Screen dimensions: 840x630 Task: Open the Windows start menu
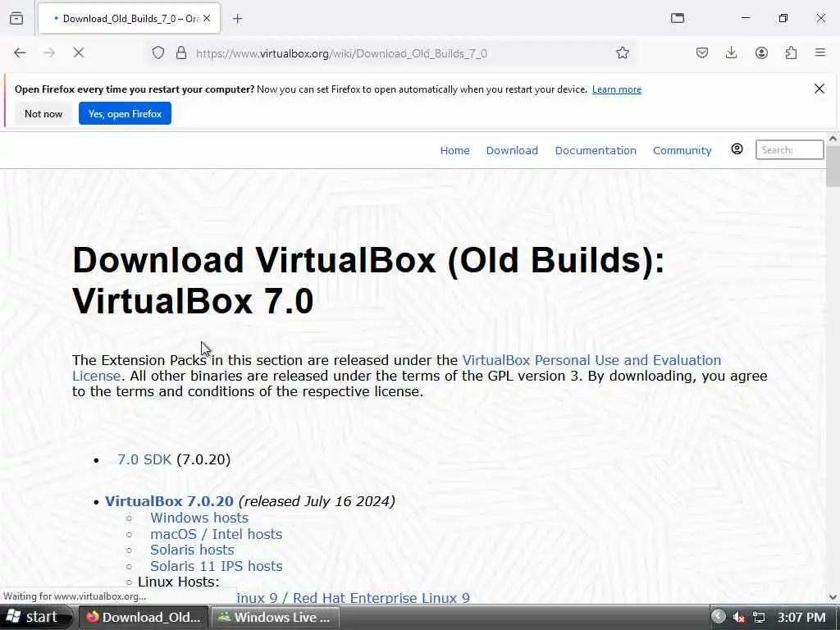(x=34, y=617)
